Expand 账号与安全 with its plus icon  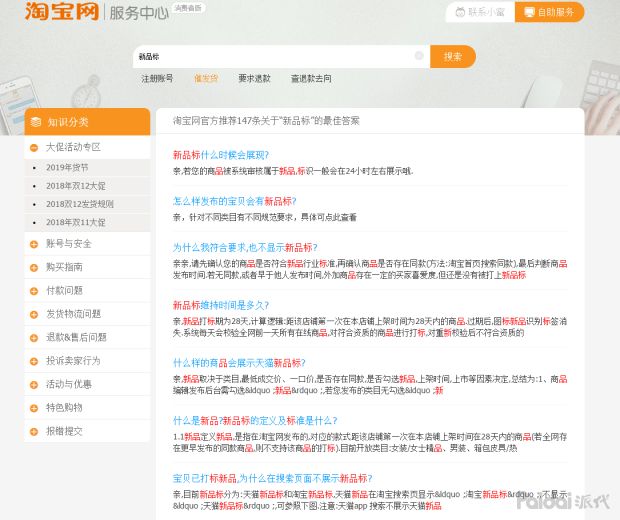(34, 244)
